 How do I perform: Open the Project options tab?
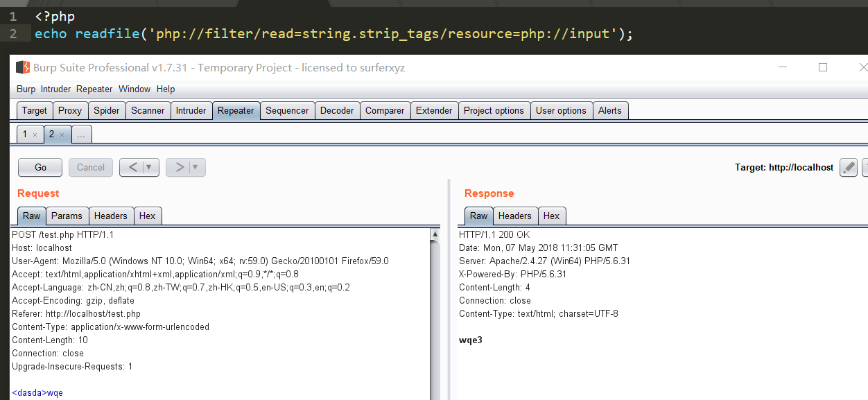(494, 110)
